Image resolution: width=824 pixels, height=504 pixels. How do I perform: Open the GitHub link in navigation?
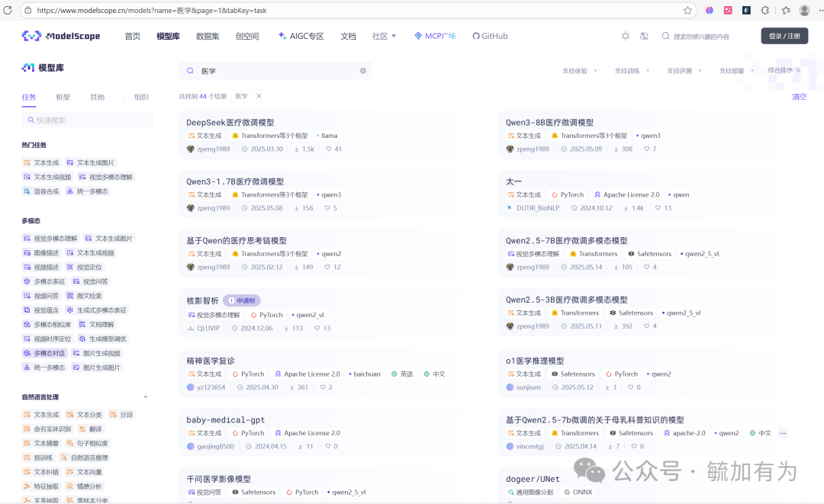coord(490,36)
